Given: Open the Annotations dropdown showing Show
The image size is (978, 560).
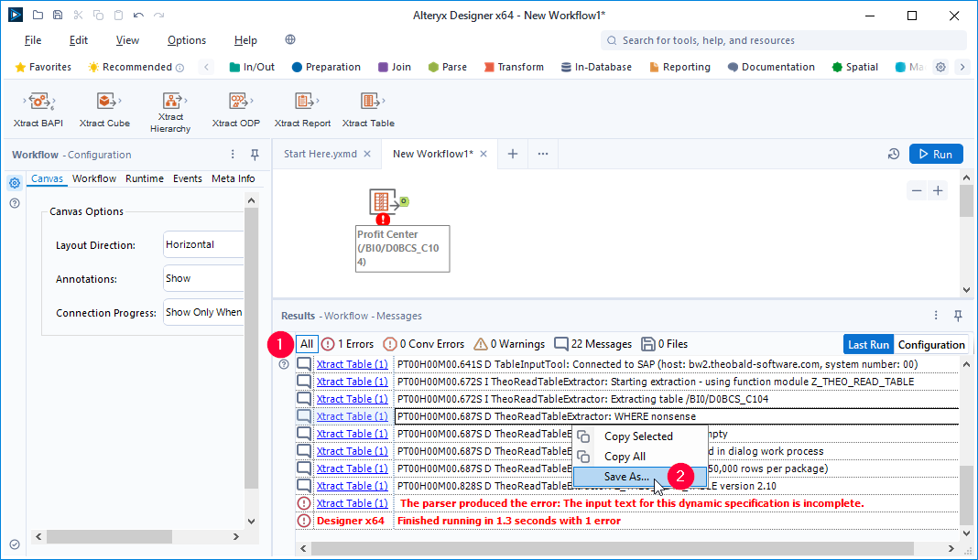Looking at the screenshot, I should 203,278.
